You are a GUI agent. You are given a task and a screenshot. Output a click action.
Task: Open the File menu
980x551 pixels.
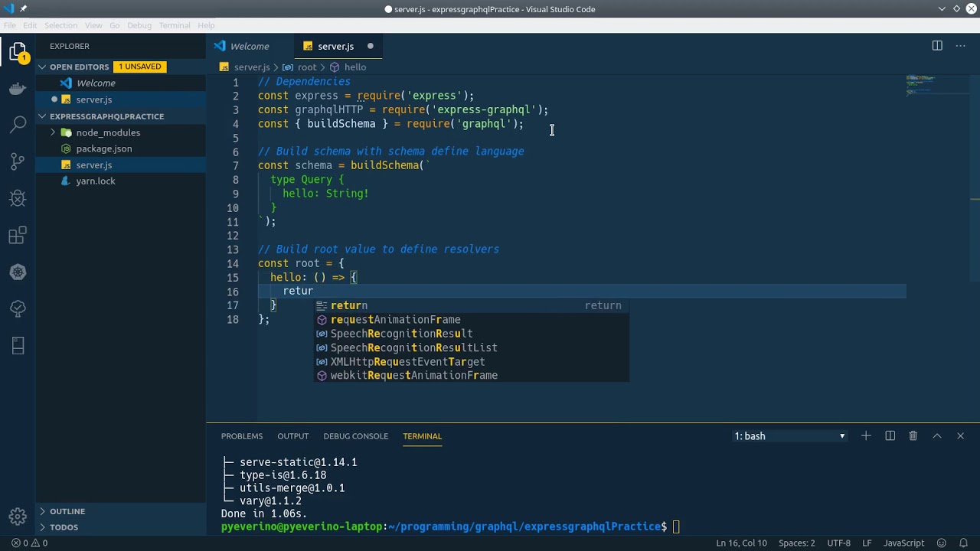(x=9, y=25)
